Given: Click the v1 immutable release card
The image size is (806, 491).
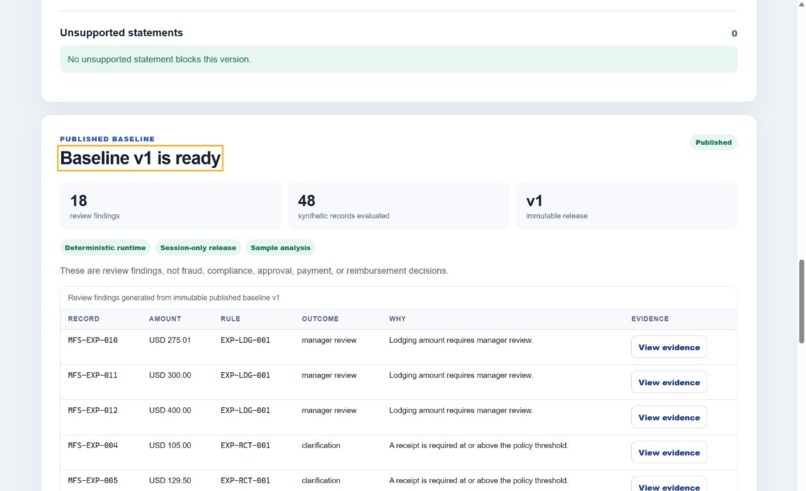Looking at the screenshot, I should (x=626, y=206).
